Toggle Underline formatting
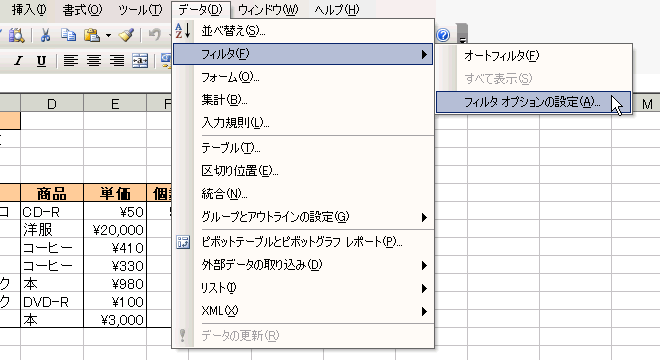The height and width of the screenshot is (360, 660). [x=41, y=61]
